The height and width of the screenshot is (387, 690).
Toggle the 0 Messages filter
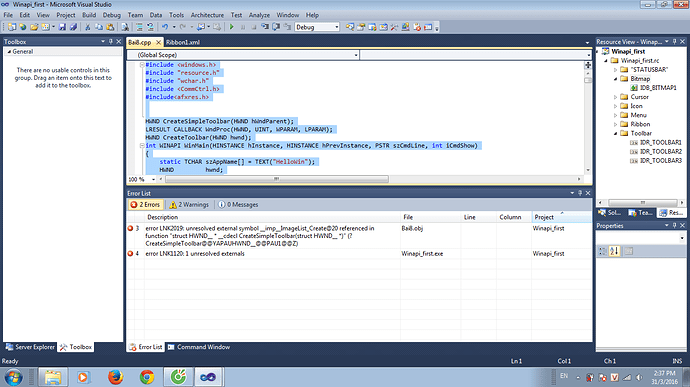point(238,205)
